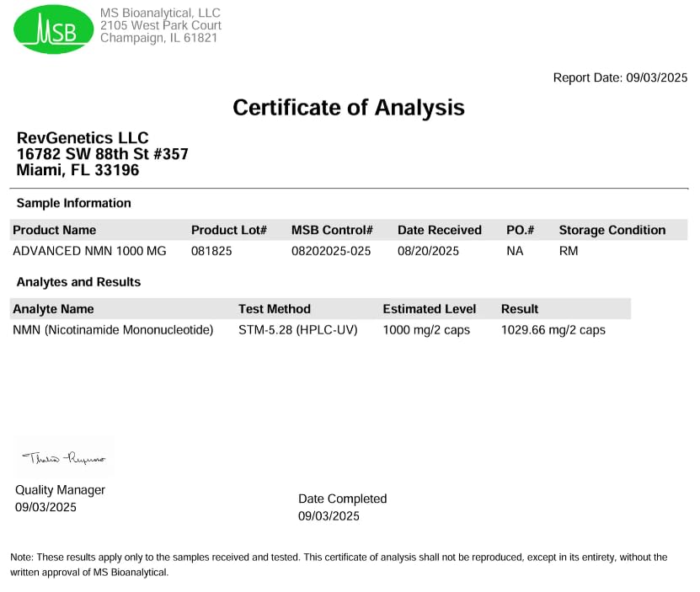
Task: Click the 'Note: These results apply' disclaimer
Action: [339, 565]
